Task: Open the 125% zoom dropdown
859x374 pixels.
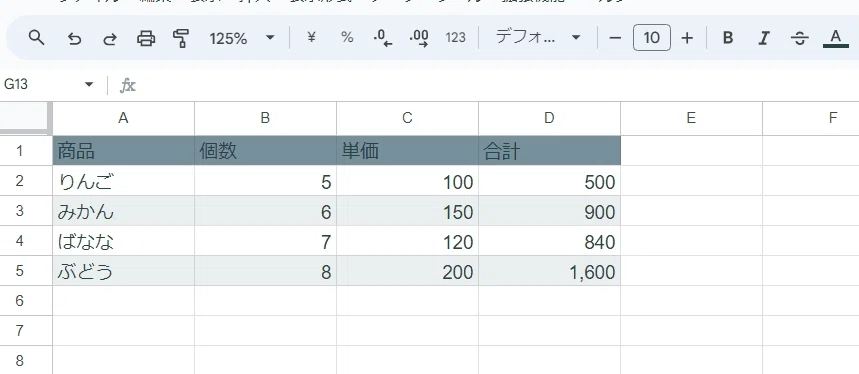Action: [x=242, y=38]
